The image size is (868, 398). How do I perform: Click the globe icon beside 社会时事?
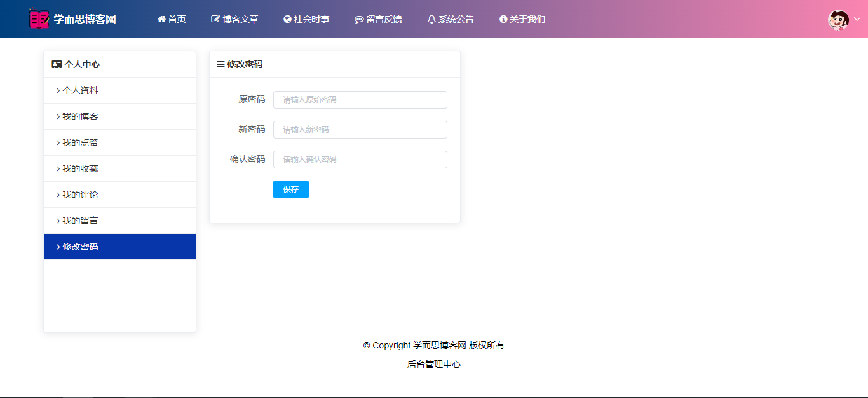coord(287,19)
